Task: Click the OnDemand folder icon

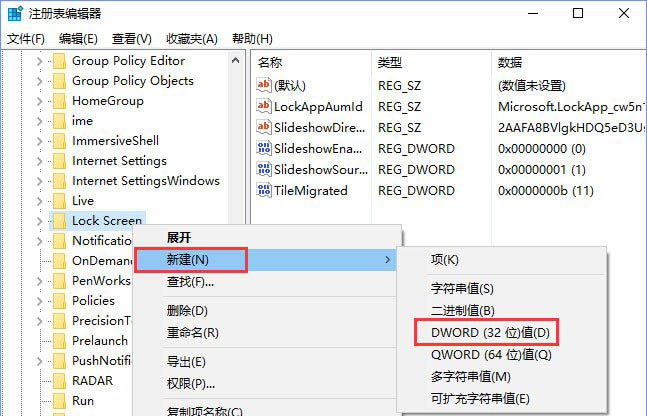Action: click(x=59, y=261)
